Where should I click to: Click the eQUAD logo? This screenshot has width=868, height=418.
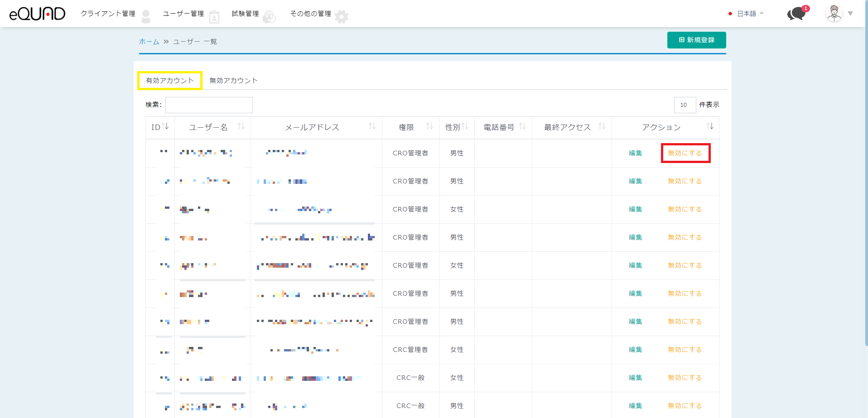[37, 14]
